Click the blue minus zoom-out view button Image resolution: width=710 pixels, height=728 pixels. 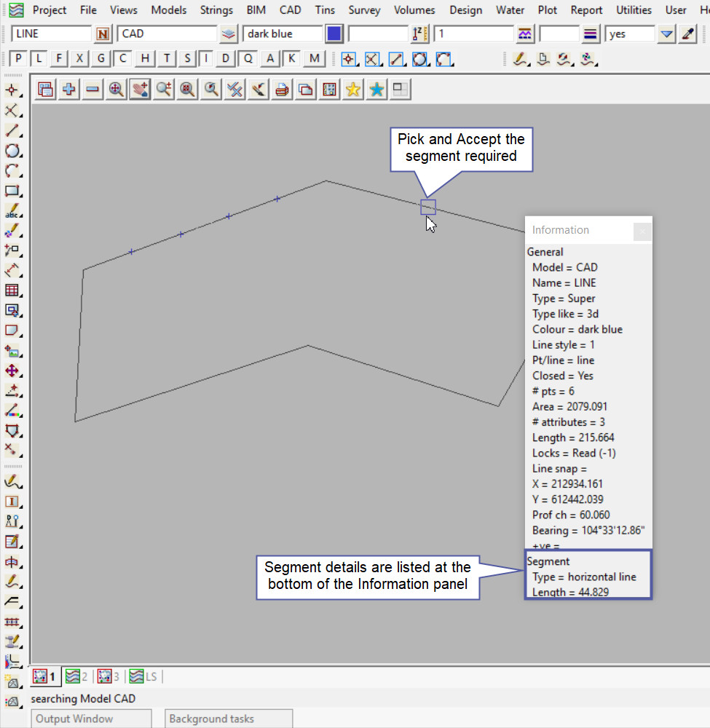(x=92, y=89)
